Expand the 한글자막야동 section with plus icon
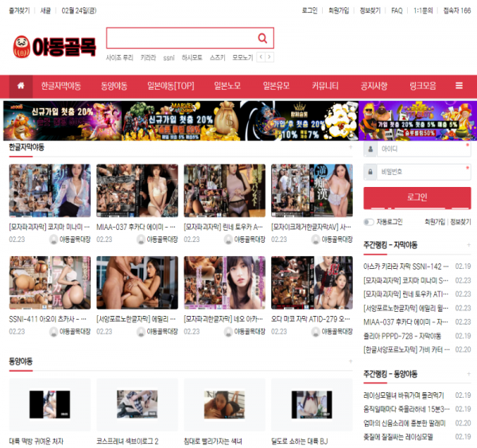Screen dimensions: 477x448 point(350,148)
